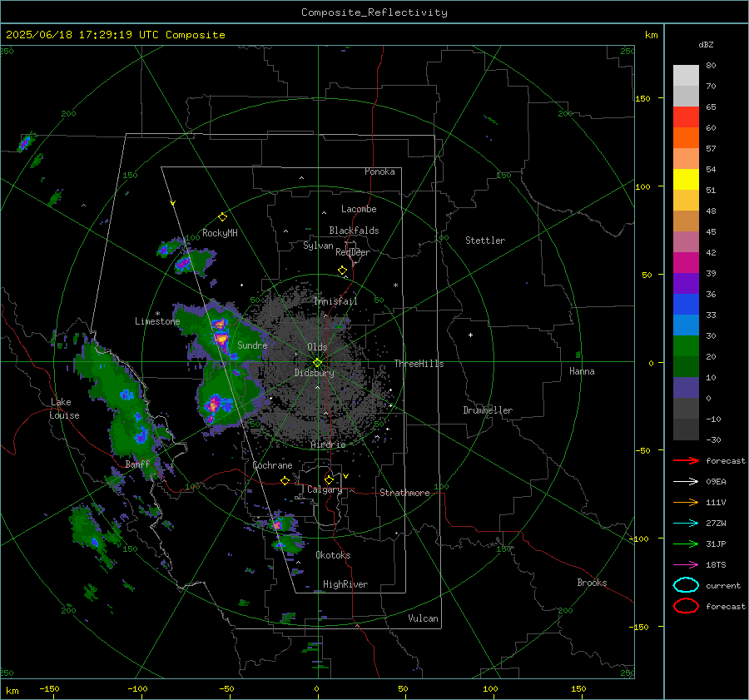The width and height of the screenshot is (749, 700).
Task: Click the Calgary city label
Action: [325, 489]
